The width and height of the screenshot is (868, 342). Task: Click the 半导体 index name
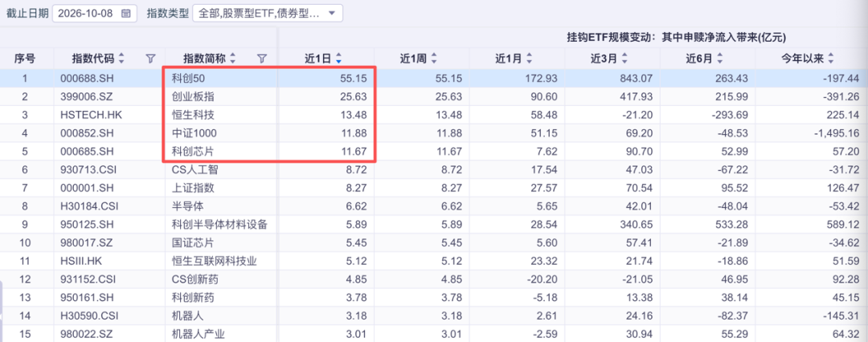[187, 207]
